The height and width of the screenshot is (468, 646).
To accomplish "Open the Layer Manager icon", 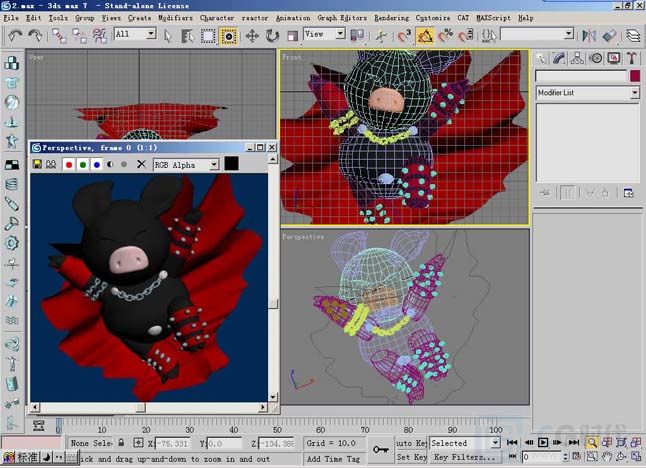I will (x=633, y=36).
